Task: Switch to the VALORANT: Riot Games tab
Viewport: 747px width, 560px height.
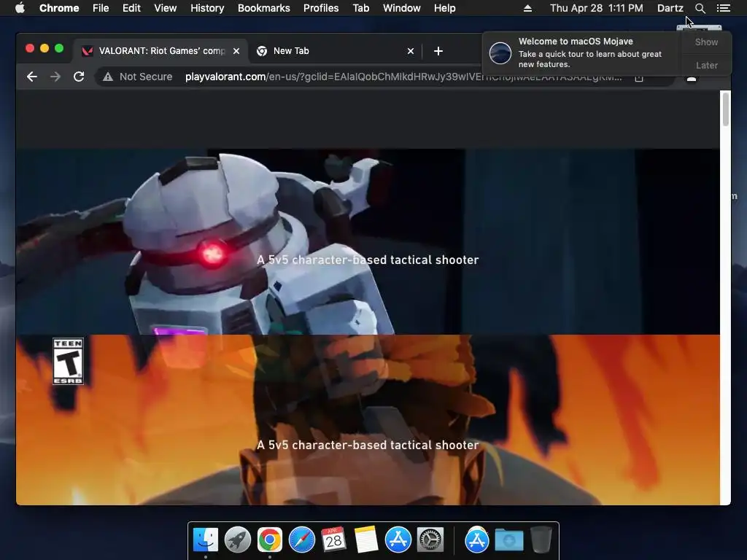Action: [161, 51]
